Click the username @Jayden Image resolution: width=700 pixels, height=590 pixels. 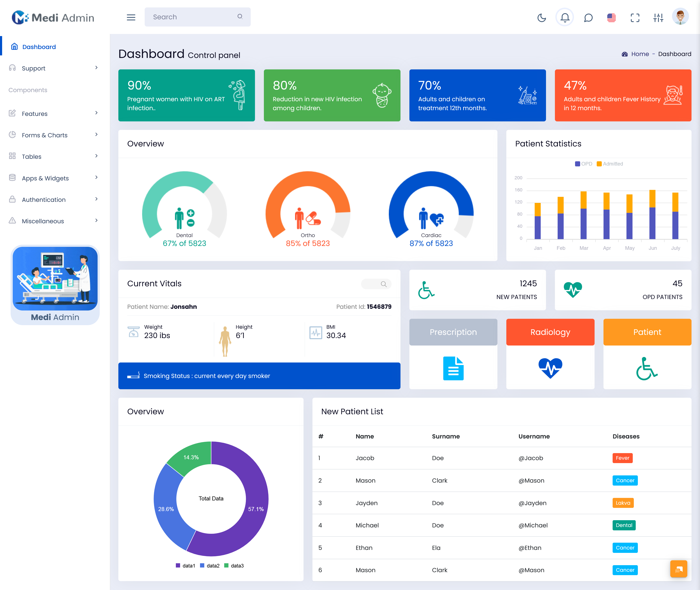coord(532,503)
